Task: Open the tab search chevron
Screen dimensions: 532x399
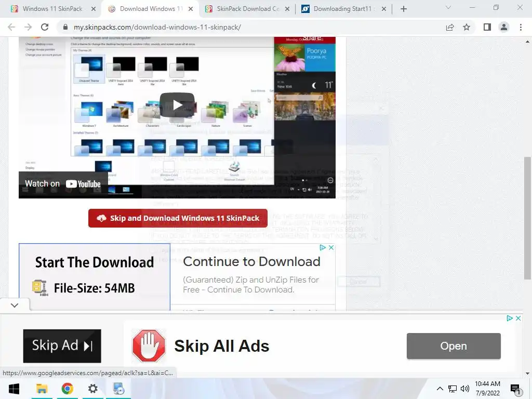Action: tap(448, 7)
